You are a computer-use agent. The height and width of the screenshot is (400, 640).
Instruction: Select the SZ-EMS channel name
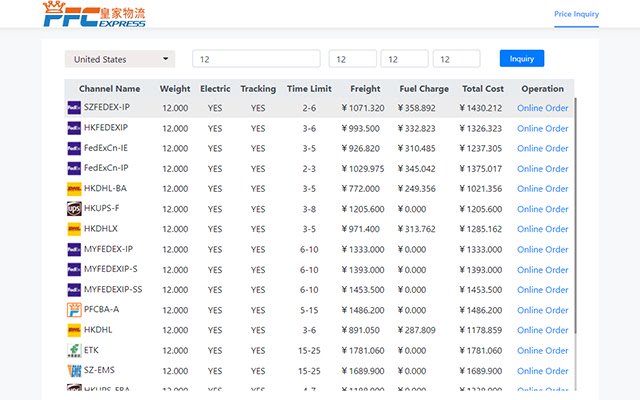tap(99, 370)
